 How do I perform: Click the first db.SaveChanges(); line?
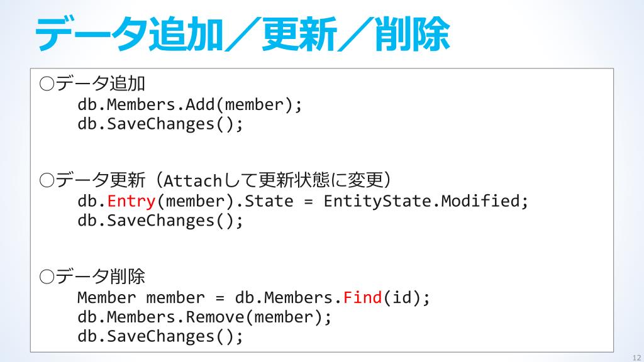point(160,124)
